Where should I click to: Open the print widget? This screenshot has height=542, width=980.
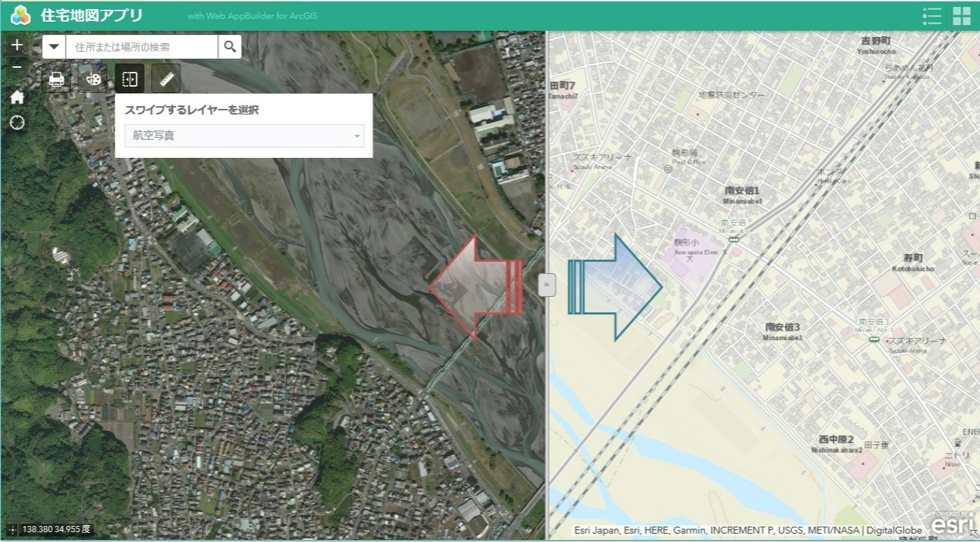click(x=57, y=79)
